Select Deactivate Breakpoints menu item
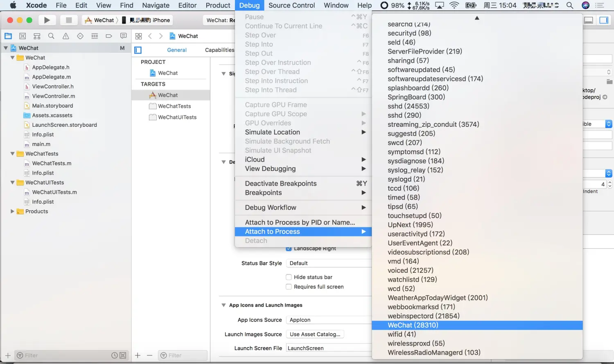The image size is (614, 364). tap(303, 184)
